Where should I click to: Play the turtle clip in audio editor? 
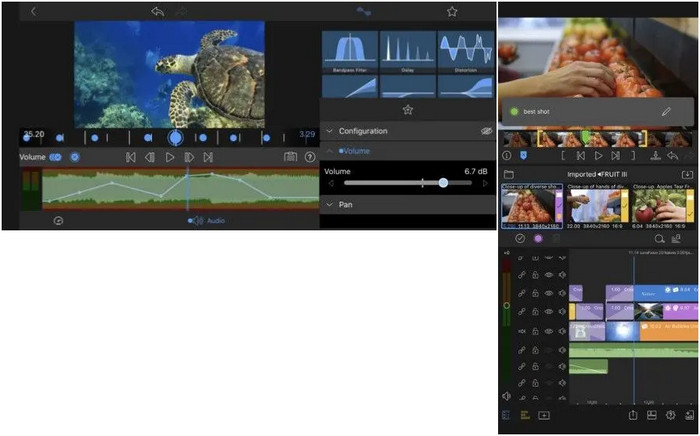click(x=170, y=157)
